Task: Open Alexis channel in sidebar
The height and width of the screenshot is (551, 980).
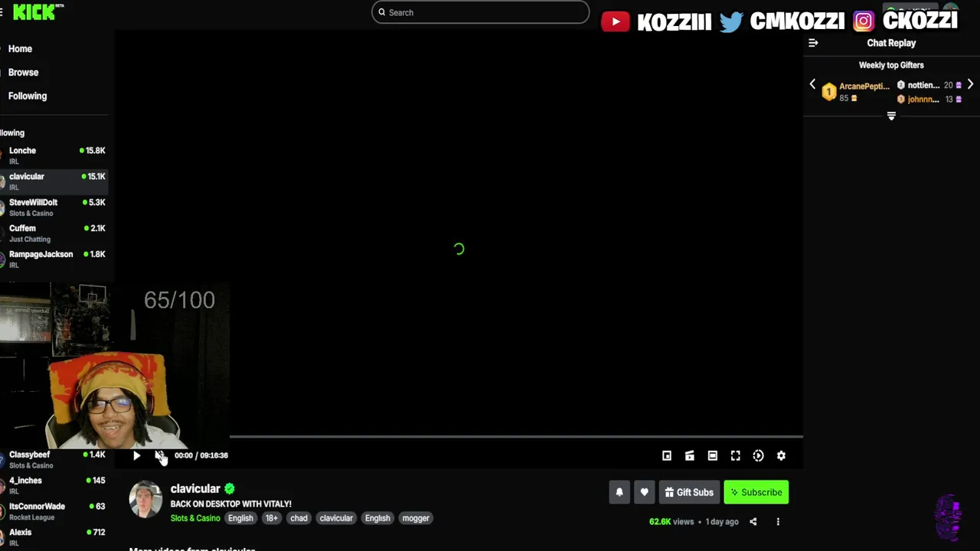Action: coord(54,537)
